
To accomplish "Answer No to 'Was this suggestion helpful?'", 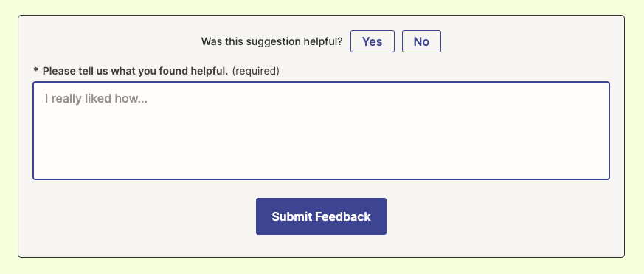I will point(421,41).
